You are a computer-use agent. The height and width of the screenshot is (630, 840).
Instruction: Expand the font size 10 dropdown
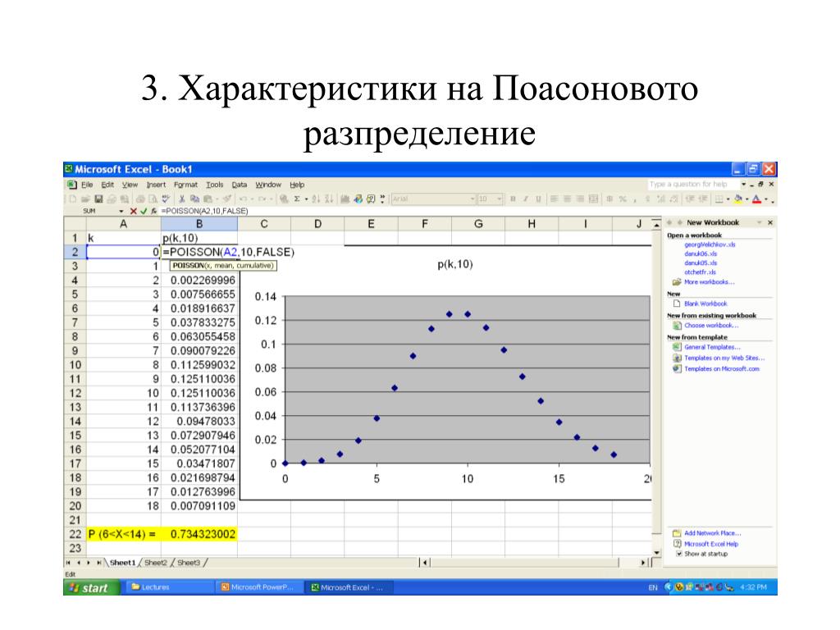500,199
